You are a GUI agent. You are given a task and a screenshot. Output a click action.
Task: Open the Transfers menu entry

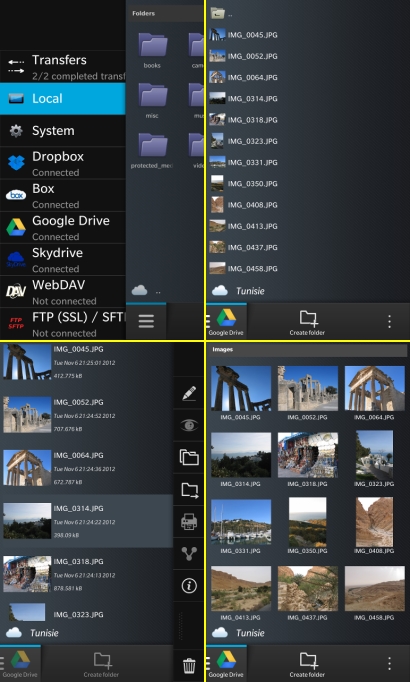point(63,67)
